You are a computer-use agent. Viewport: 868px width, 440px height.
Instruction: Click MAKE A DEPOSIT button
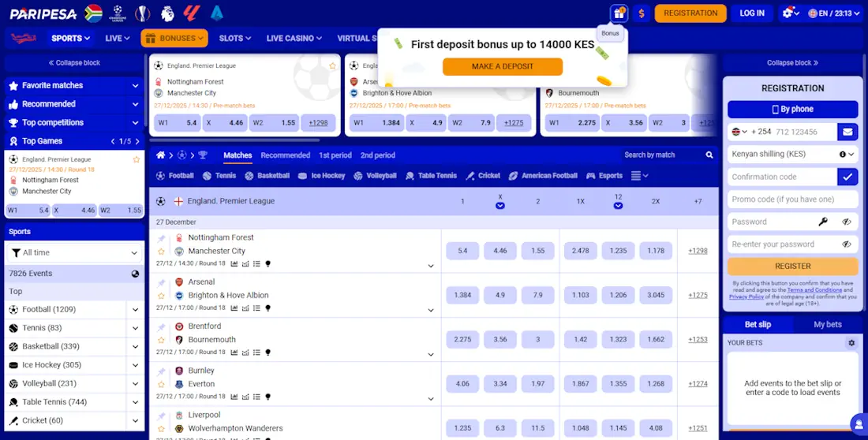pyautogui.click(x=503, y=66)
